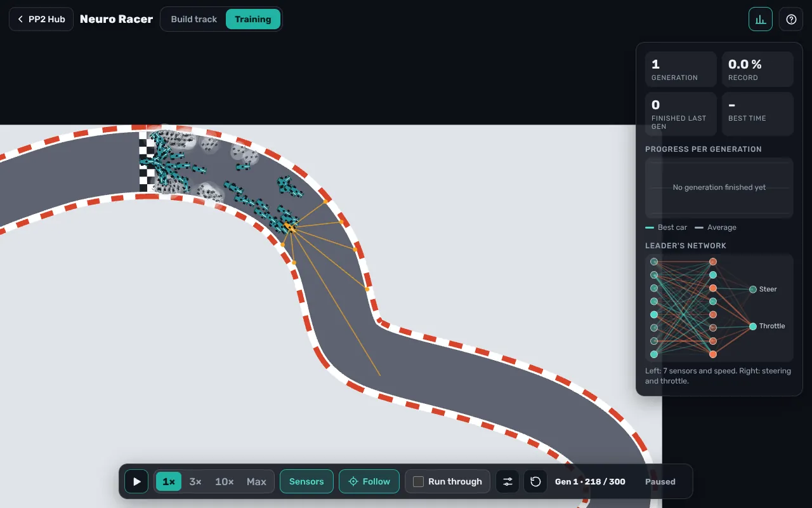Click the 'No generation finished yet' chart

click(719, 188)
